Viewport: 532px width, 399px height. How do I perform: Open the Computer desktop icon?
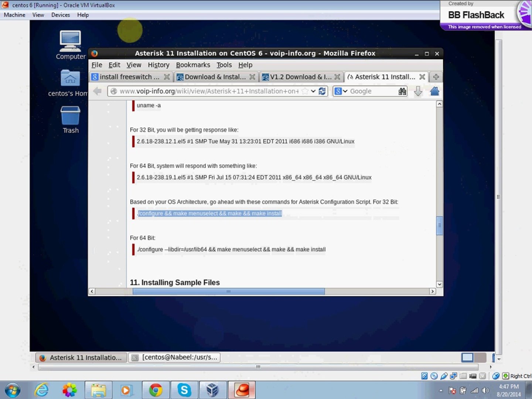pos(70,45)
